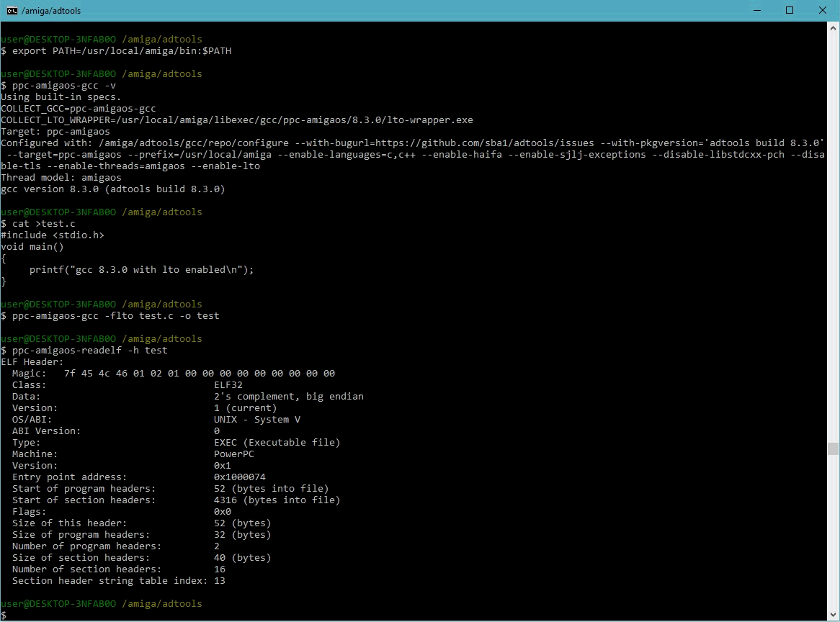Image resolution: width=840 pixels, height=622 pixels.
Task: Click '4316 (bytes into file)' value
Action: 277,500
